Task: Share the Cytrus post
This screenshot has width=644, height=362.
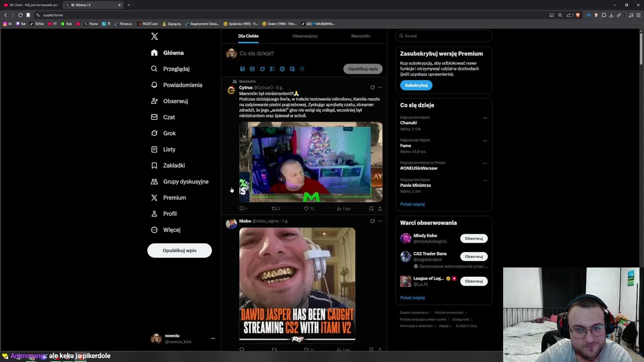Action: click(380, 208)
